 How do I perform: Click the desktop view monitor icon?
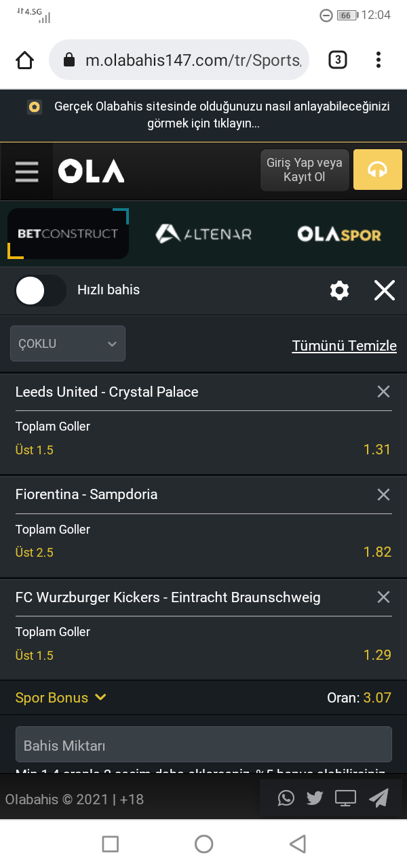(345, 798)
